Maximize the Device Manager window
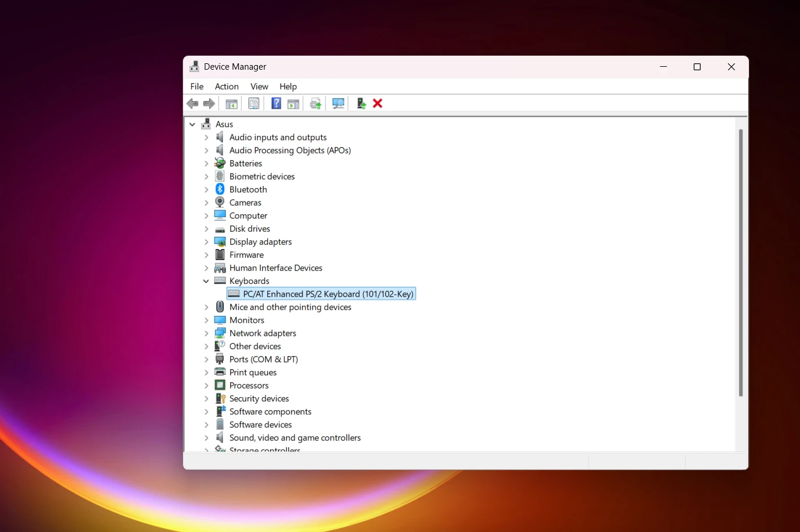Viewport: 800px width, 532px height. pos(697,67)
